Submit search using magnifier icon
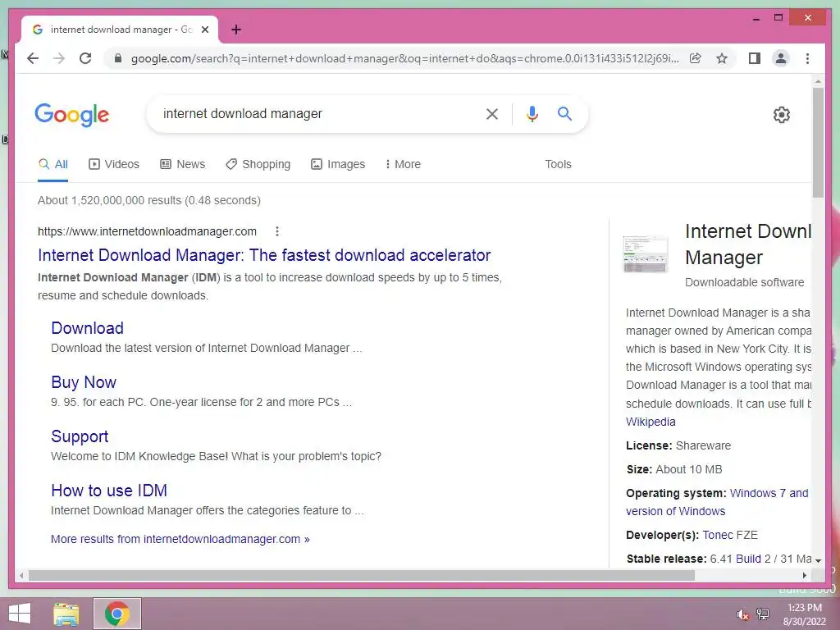 (x=564, y=113)
